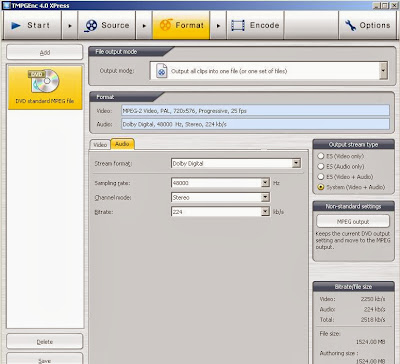
Task: Select ES (Audio only) radio button
Action: click(321, 166)
